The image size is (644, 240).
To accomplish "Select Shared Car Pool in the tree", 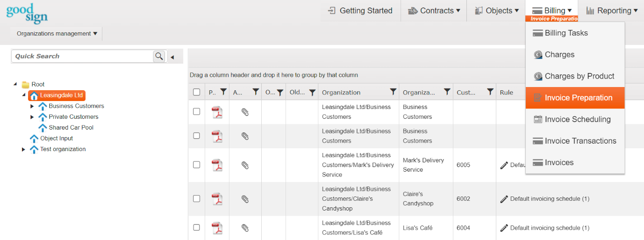I will coord(71,128).
